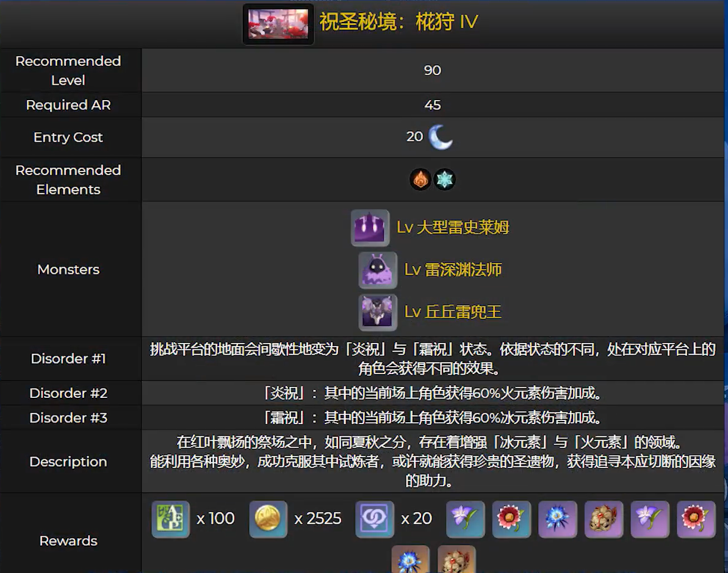Click the Adventure EXP reward icon
This screenshot has width=728, height=573.
click(x=170, y=519)
